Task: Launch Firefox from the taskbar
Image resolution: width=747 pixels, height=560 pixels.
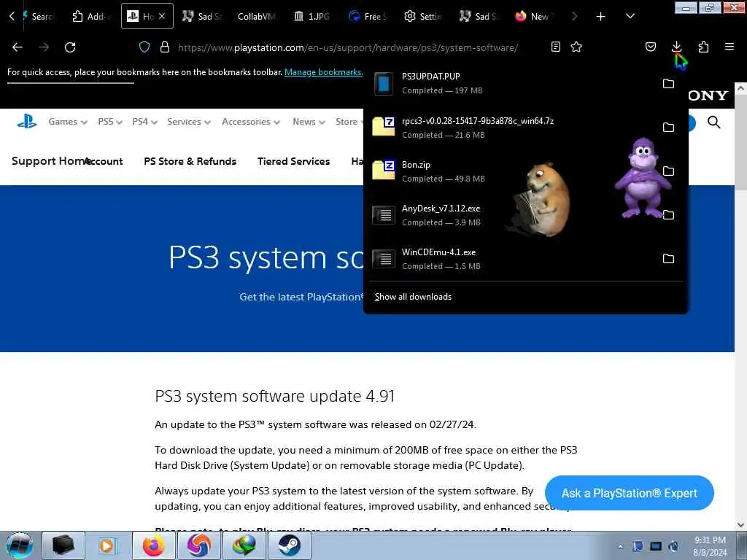Action: [153, 545]
